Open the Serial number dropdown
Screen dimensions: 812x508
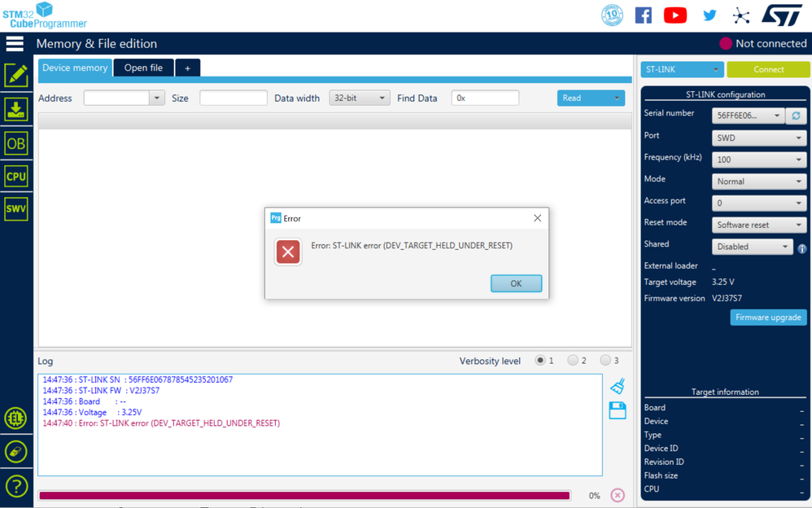pyautogui.click(x=748, y=116)
